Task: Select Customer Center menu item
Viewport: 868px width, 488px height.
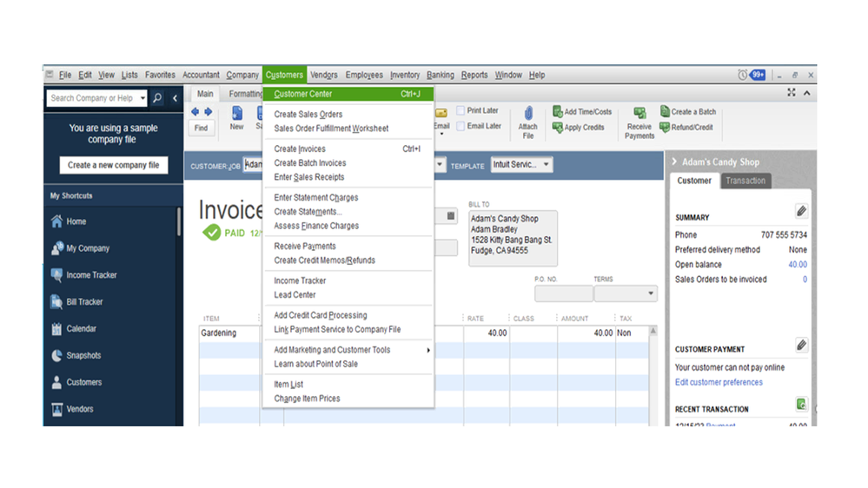Action: point(348,94)
